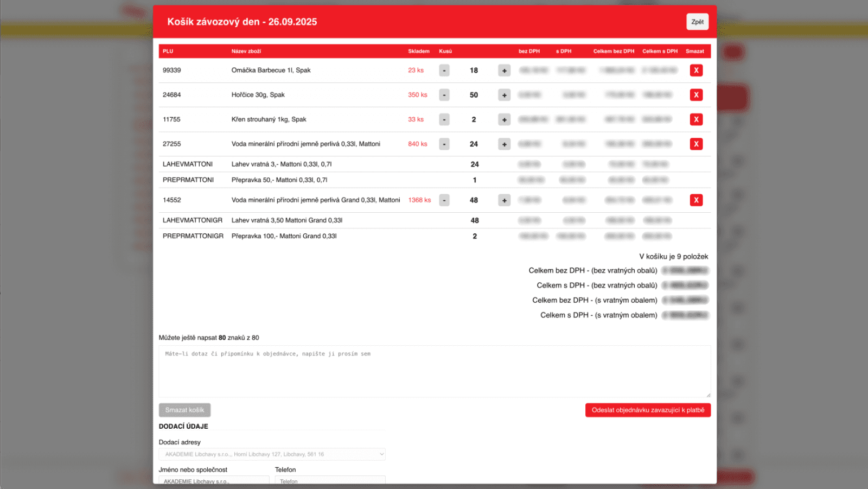Open the "Dodací adresy" address dropdown
The width and height of the screenshot is (868, 489).
pyautogui.click(x=272, y=454)
